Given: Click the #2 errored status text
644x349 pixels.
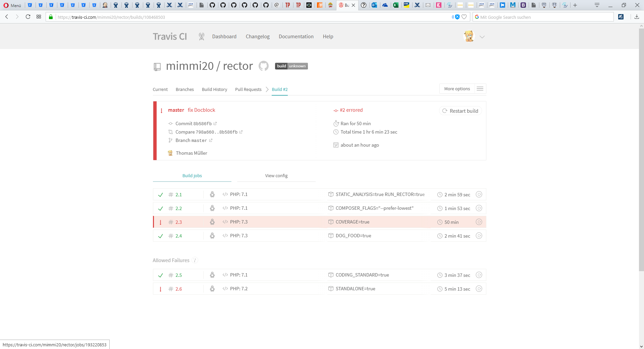Looking at the screenshot, I should (351, 110).
